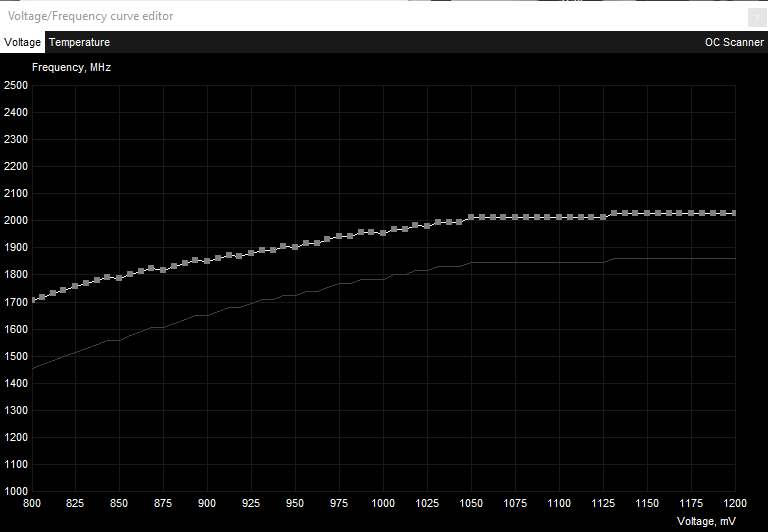
Task: Select the curve point at 850 mV
Action: (119, 278)
